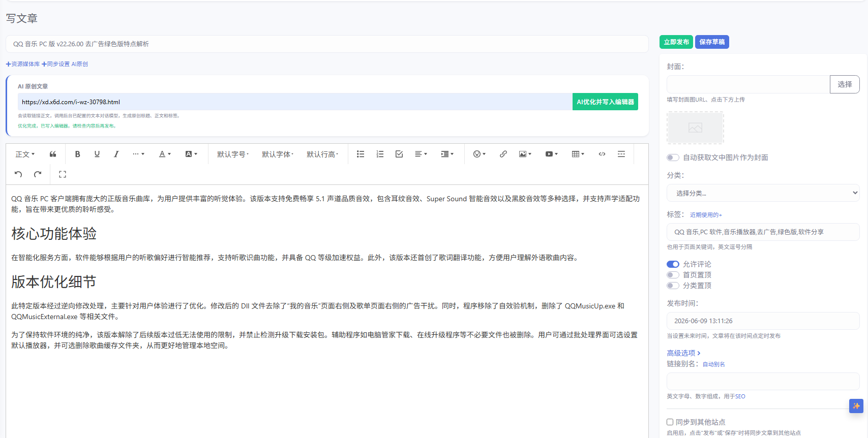Open the insert image dropdown
The height and width of the screenshot is (438, 868).
tap(525, 154)
